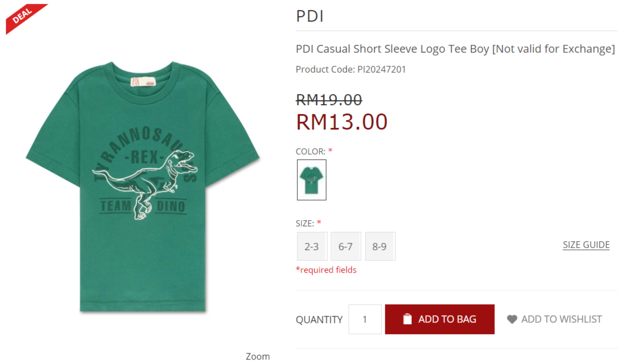The height and width of the screenshot is (364, 632).
Task: Click the product title text
Action: click(455, 49)
